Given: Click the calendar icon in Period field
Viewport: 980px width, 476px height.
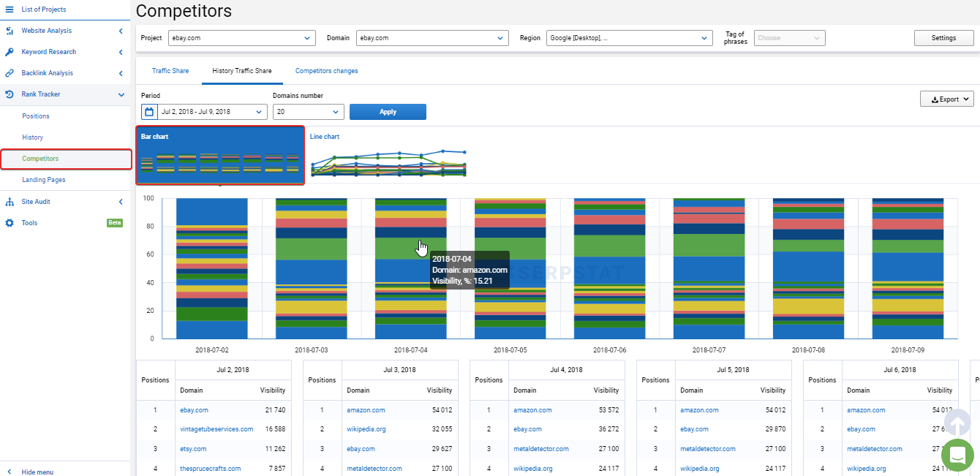Looking at the screenshot, I should click(149, 112).
